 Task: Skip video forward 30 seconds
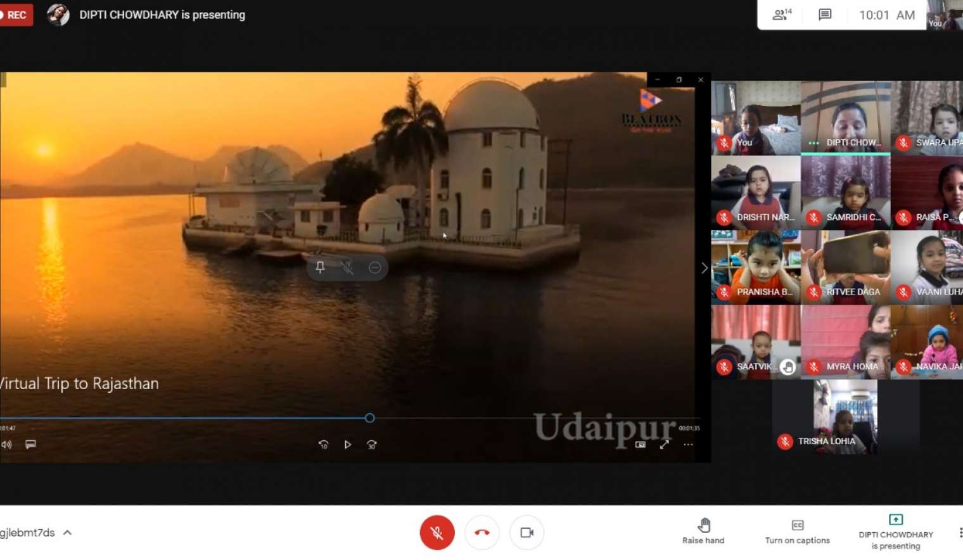coord(372,445)
